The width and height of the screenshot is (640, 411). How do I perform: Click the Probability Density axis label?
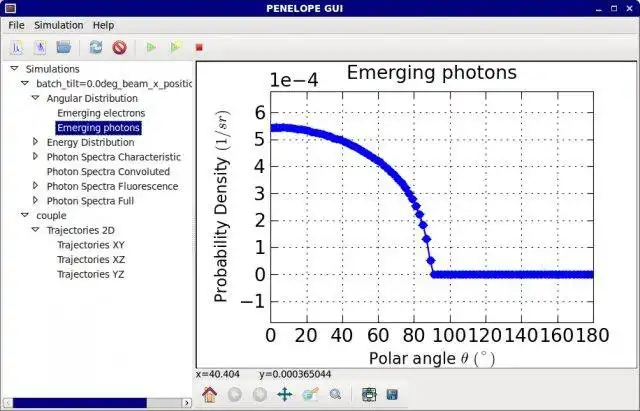pos(222,207)
